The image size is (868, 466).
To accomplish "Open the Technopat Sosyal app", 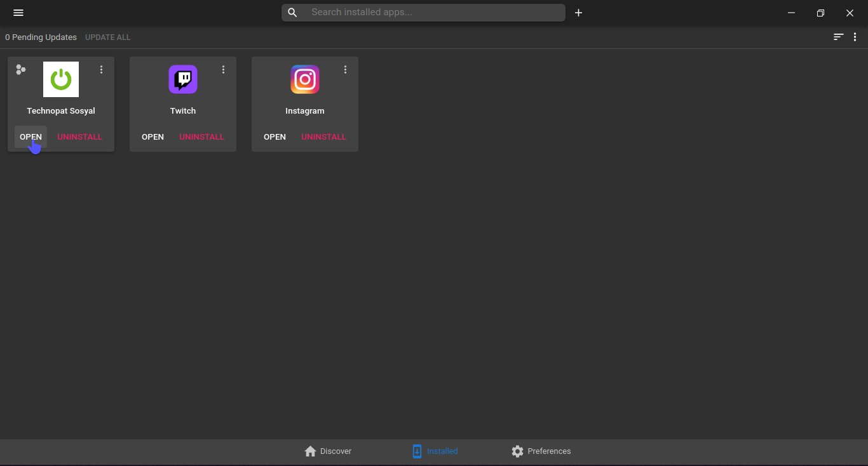I will point(31,137).
